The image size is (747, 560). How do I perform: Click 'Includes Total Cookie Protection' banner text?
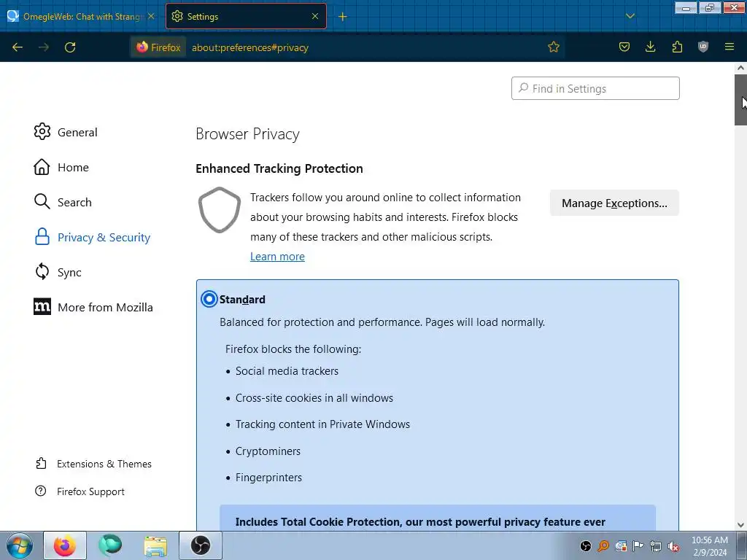[420, 522]
